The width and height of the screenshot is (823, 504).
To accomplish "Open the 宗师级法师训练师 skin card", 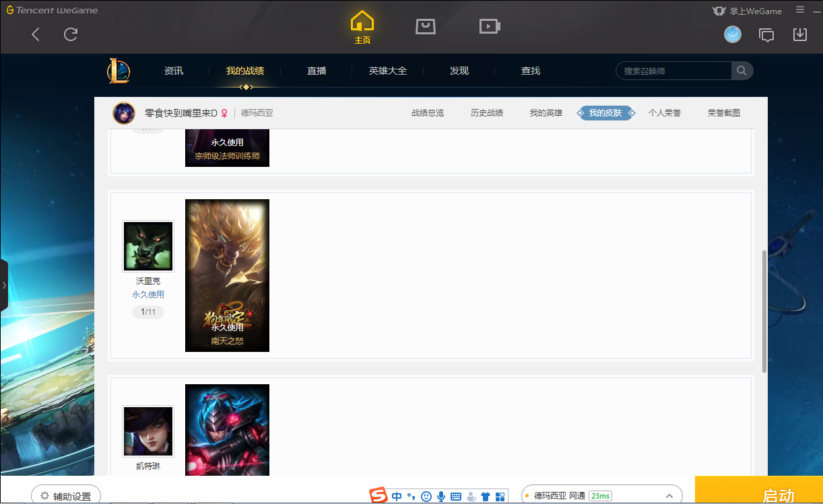I will 227,148.
